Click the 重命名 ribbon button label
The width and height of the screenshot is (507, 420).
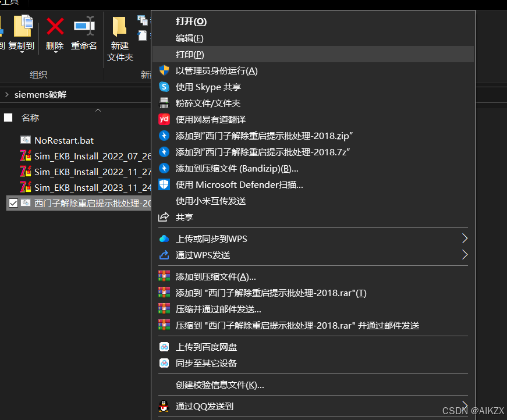coord(84,46)
